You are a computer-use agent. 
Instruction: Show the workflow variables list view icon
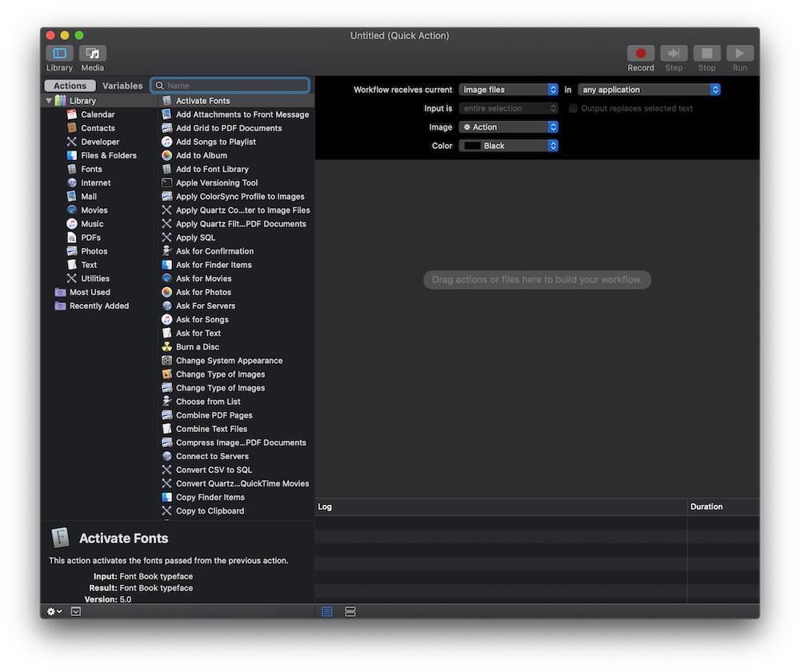(x=350, y=611)
